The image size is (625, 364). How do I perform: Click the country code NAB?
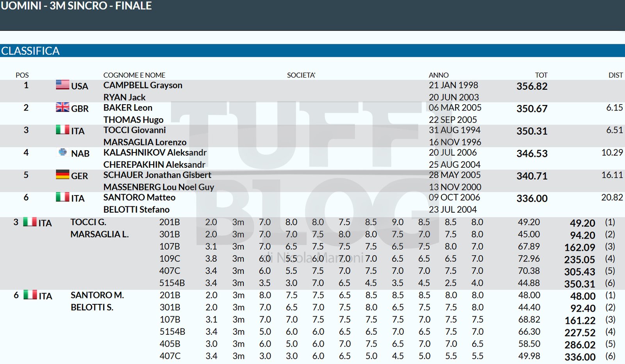pyautogui.click(x=80, y=154)
